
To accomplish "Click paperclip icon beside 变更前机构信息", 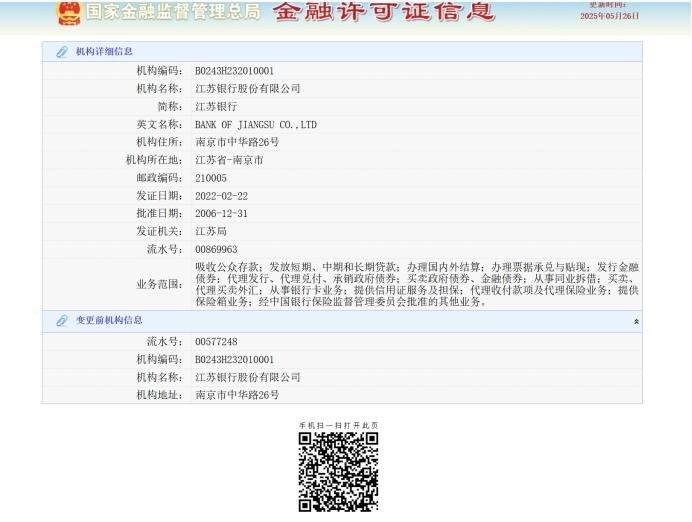I will [x=62, y=320].
